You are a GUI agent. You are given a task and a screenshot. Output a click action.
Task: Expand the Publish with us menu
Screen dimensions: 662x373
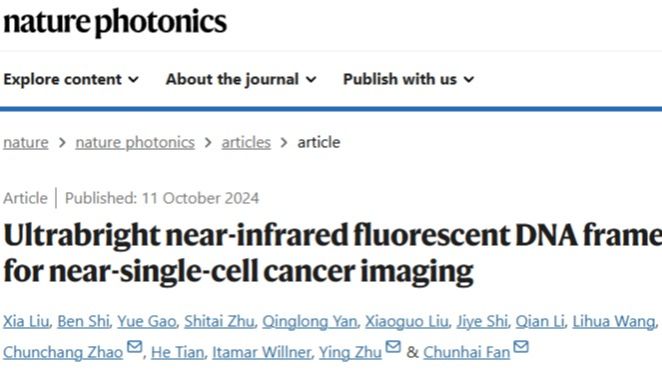tap(408, 79)
